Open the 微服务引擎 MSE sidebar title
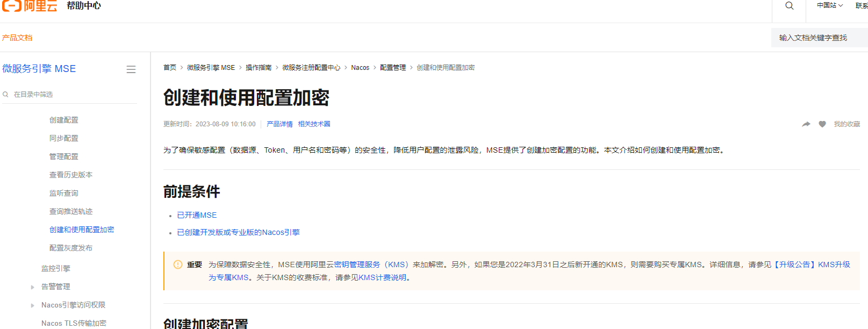This screenshot has height=329, width=868. [x=39, y=69]
